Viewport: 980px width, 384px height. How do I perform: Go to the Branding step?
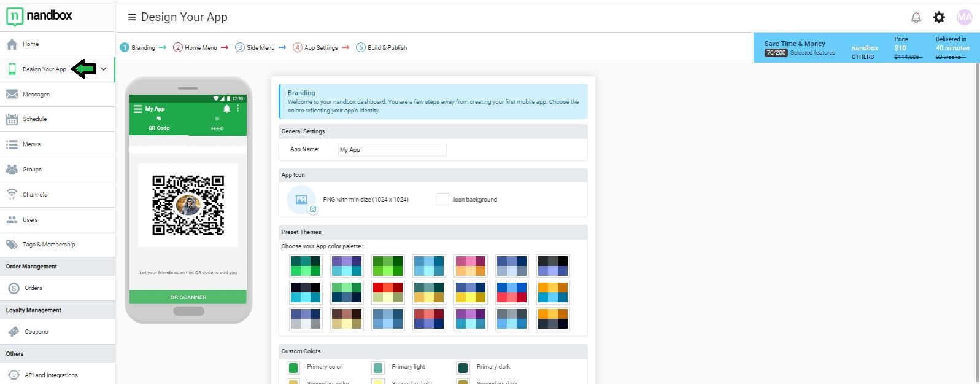pos(138,47)
